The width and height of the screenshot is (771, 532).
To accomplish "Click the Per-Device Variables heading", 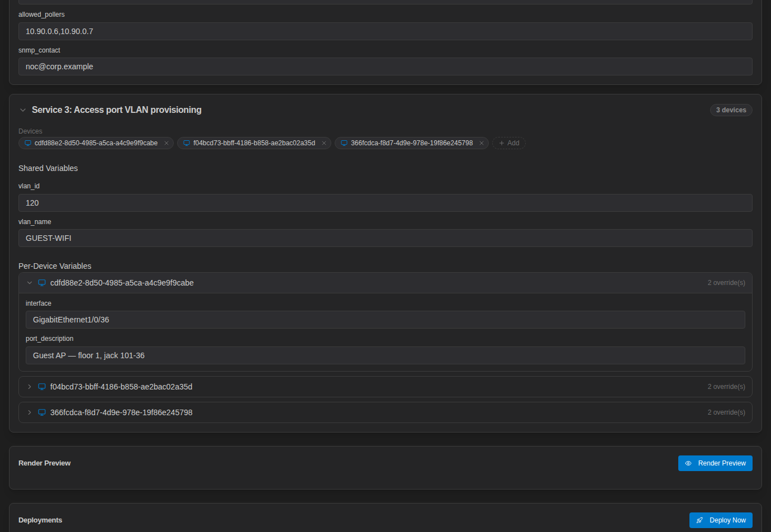I will click(55, 266).
